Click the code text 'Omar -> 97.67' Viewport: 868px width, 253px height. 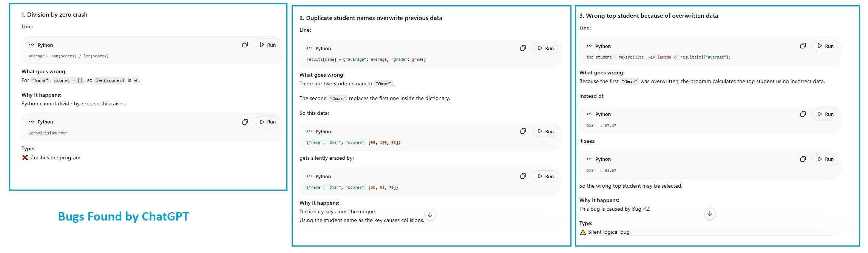pyautogui.click(x=601, y=125)
